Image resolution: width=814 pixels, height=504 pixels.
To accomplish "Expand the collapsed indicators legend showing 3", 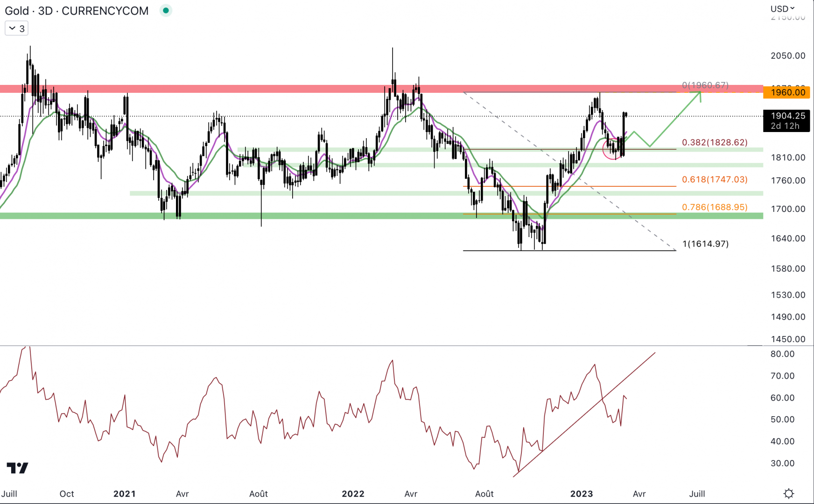I will click(x=17, y=28).
